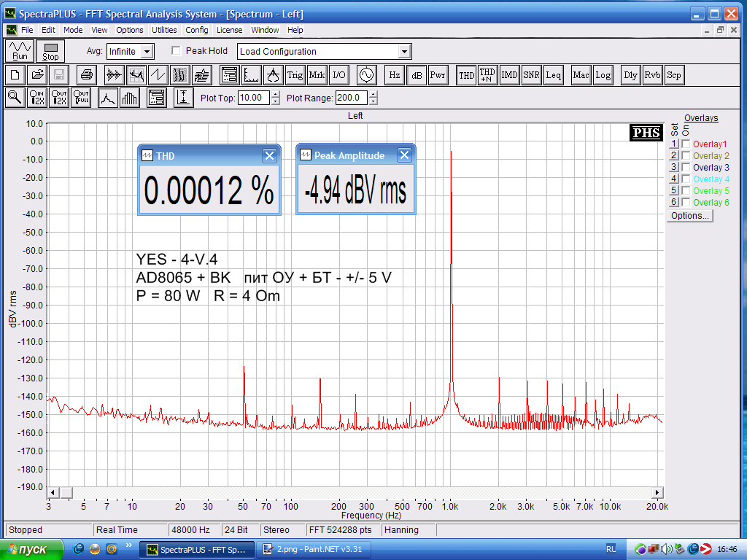The height and width of the screenshot is (560, 747).
Task: Enable the Peak Hold checkbox
Action: (x=176, y=51)
